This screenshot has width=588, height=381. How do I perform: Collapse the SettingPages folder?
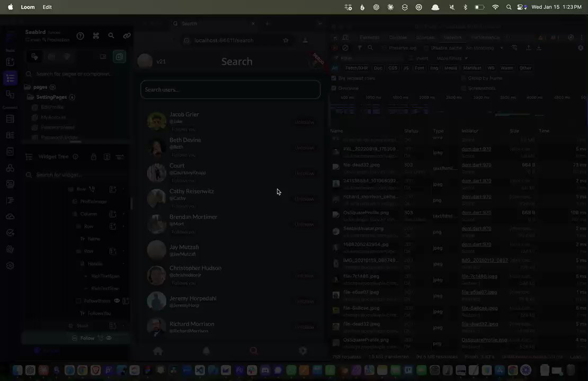click(x=30, y=97)
